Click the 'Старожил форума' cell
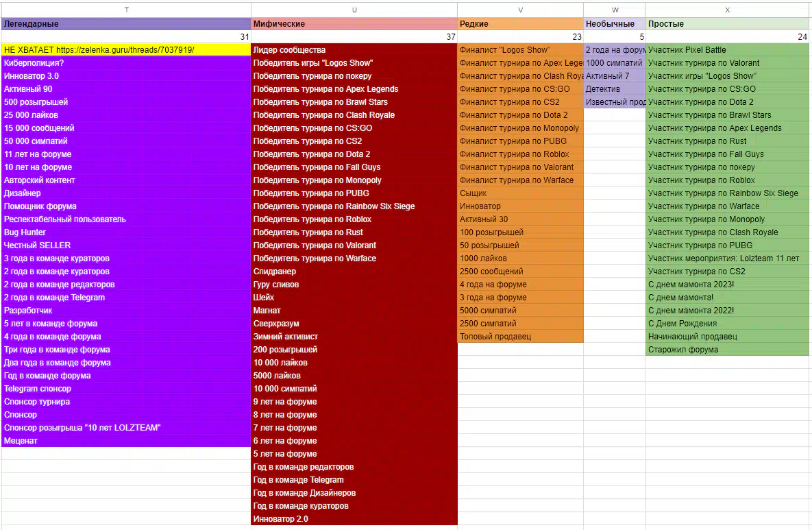 (727, 349)
